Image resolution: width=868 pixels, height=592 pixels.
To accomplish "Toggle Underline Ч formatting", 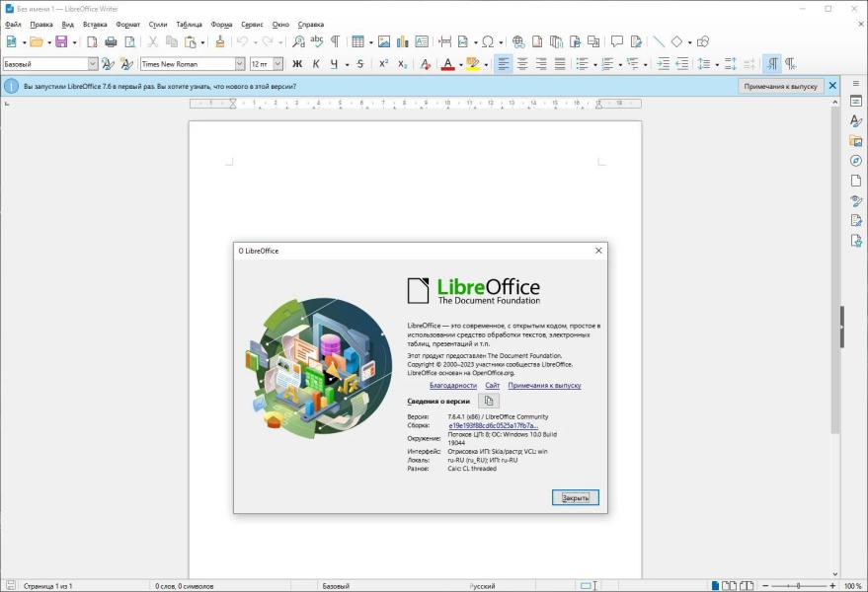I will tap(334, 64).
